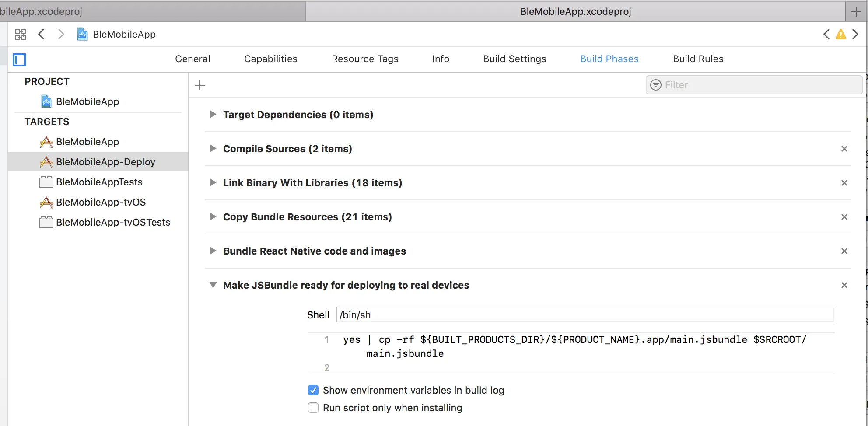Disable Show environment variables in build log
The width and height of the screenshot is (868, 426).
tap(313, 390)
